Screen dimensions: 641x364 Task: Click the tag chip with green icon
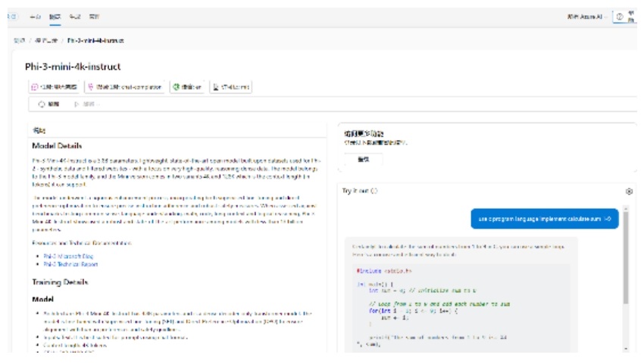187,86
